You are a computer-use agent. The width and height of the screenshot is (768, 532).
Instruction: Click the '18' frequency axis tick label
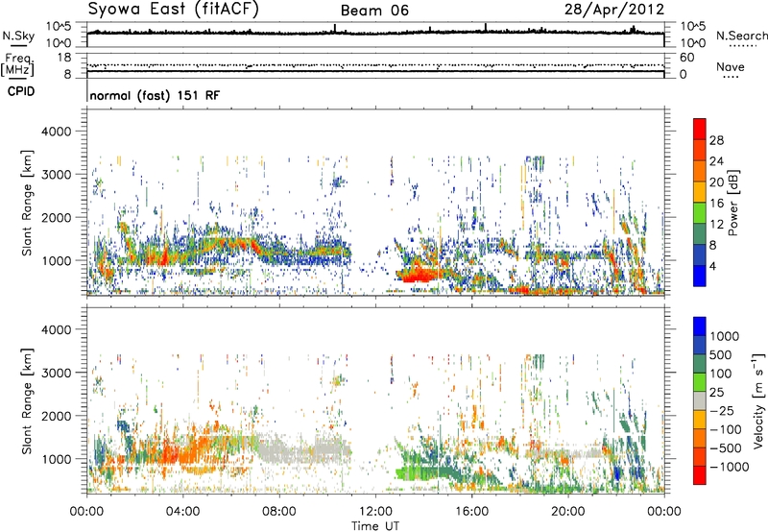[x=64, y=58]
